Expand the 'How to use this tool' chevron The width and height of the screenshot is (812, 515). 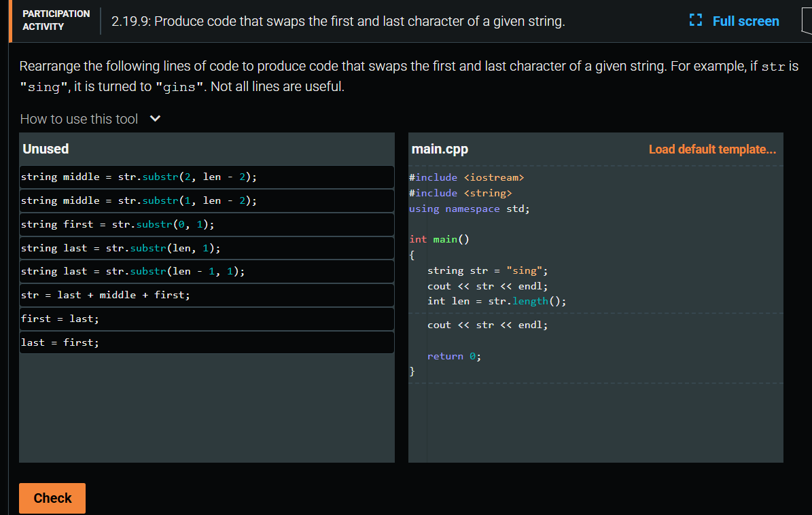point(155,118)
